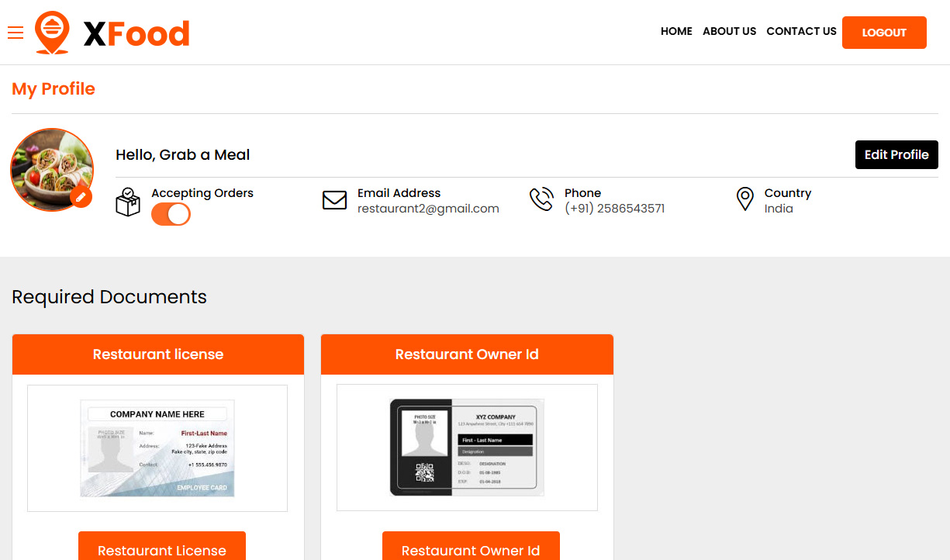The image size is (950, 560).
Task: Click the restaurant profile photo
Action: (49, 167)
